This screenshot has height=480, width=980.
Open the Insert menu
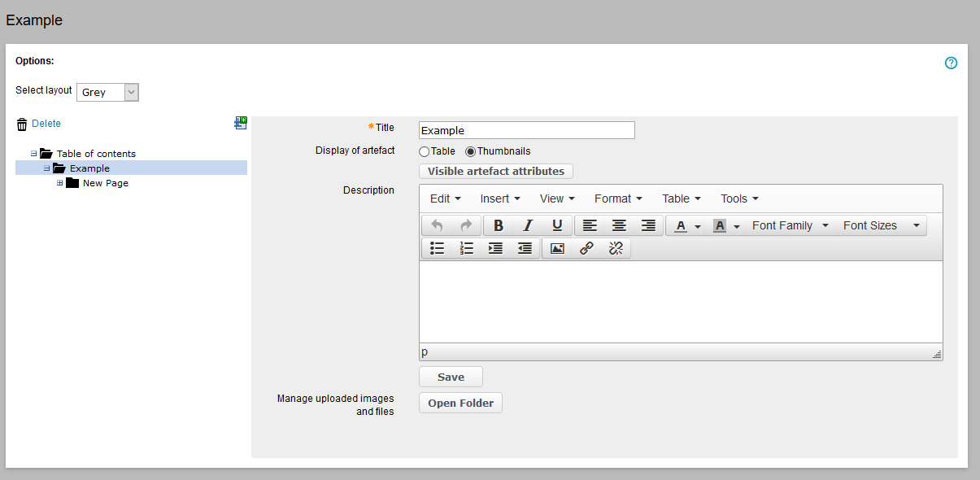[x=500, y=199]
